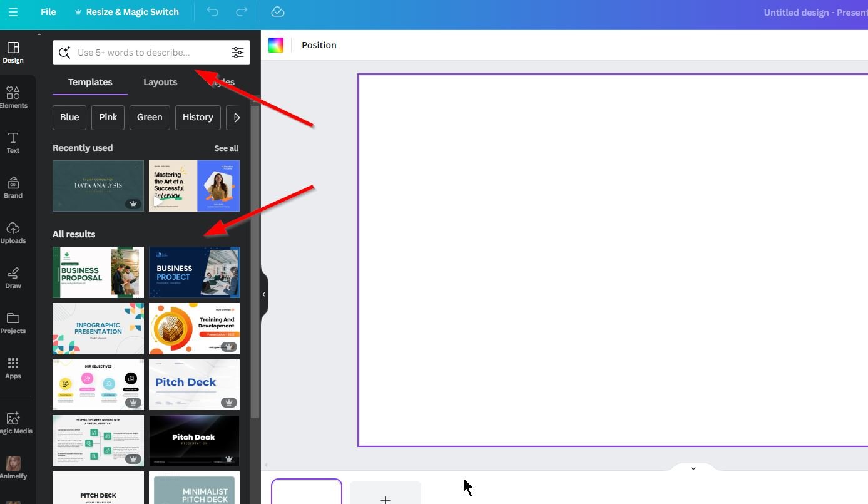868x504 pixels.
Task: Open the template search filter options
Action: [x=238, y=53]
